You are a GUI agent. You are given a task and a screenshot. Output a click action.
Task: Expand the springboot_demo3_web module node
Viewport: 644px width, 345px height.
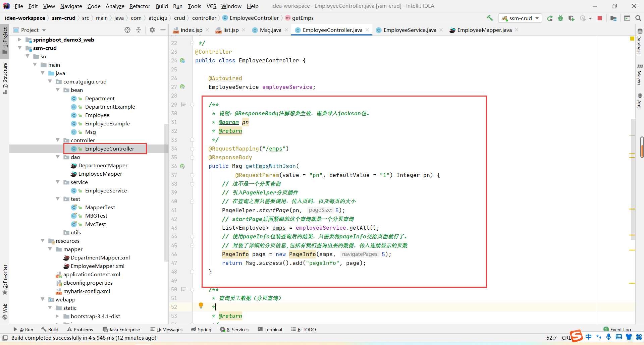click(20, 40)
